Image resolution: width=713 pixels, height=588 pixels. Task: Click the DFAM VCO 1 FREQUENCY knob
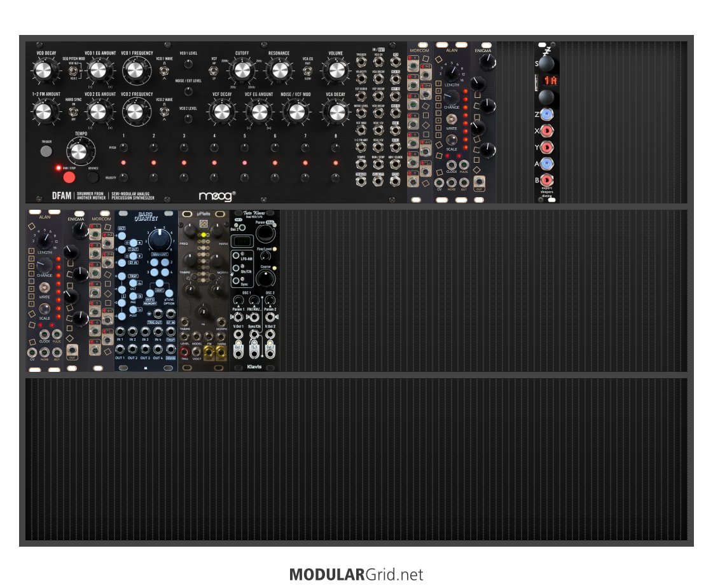pos(135,71)
